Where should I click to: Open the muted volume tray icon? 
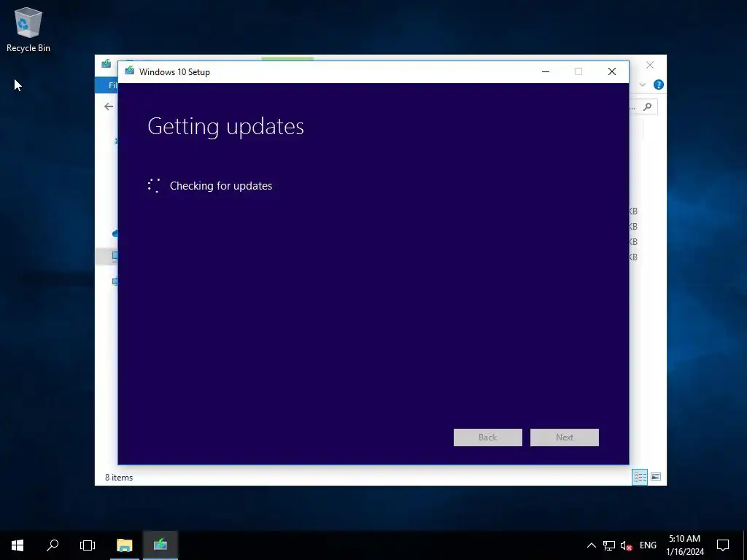point(626,545)
